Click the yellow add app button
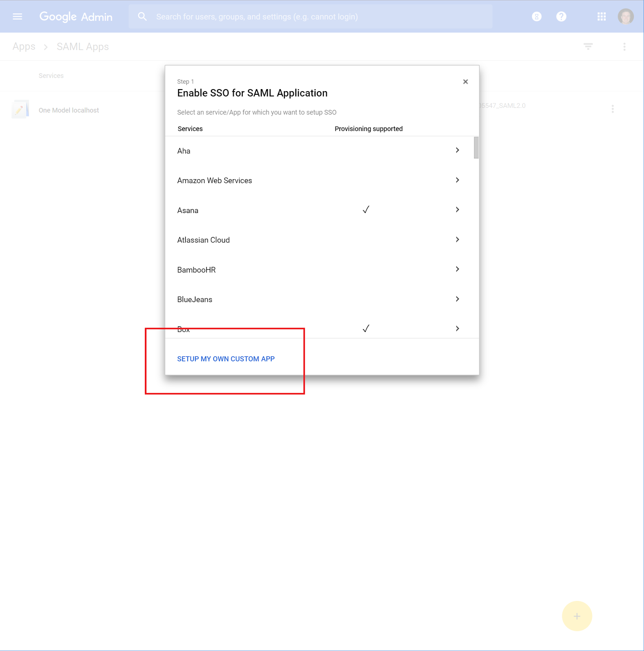 click(576, 616)
